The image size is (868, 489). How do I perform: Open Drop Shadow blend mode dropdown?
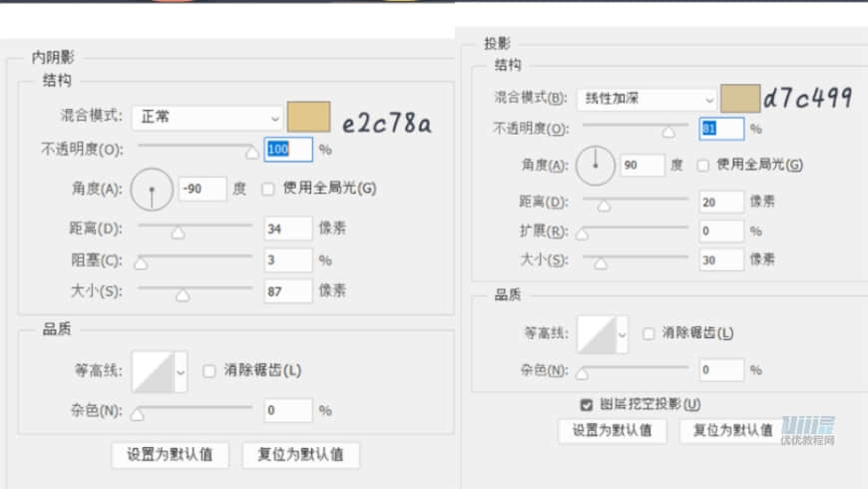coord(647,99)
